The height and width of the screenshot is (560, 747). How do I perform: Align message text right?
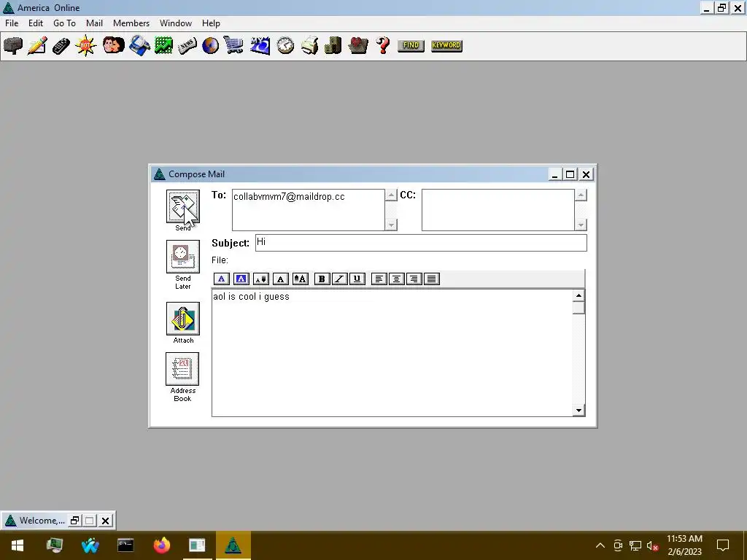tap(414, 279)
